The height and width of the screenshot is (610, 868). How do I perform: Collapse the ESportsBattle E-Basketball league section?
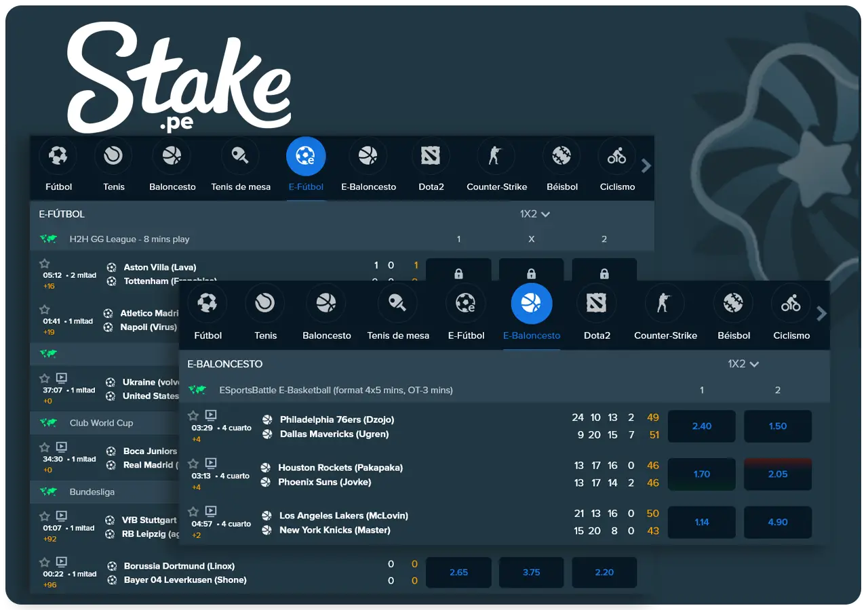505,390
